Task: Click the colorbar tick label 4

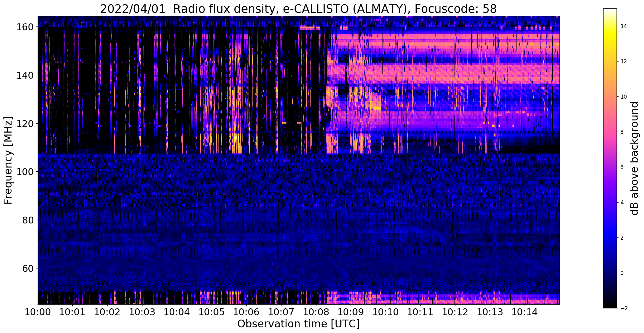Action: tap(622, 203)
